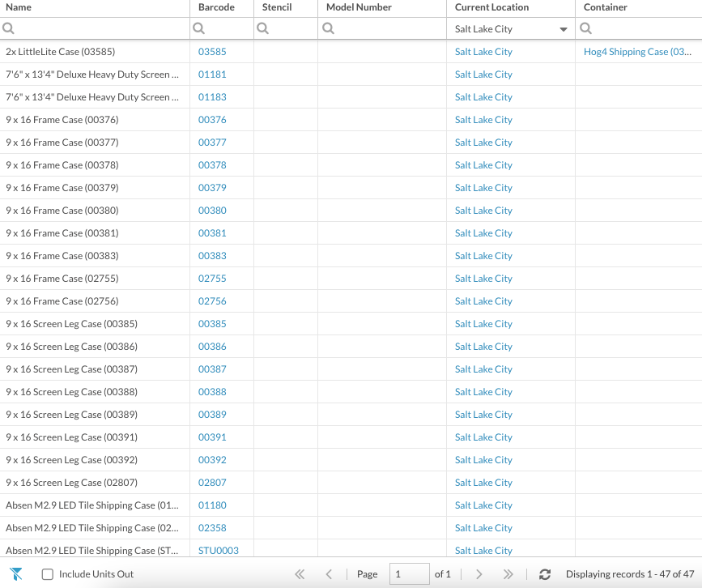Image resolution: width=702 pixels, height=588 pixels.
Task: Click the Model Number search icon
Action: 328,28
